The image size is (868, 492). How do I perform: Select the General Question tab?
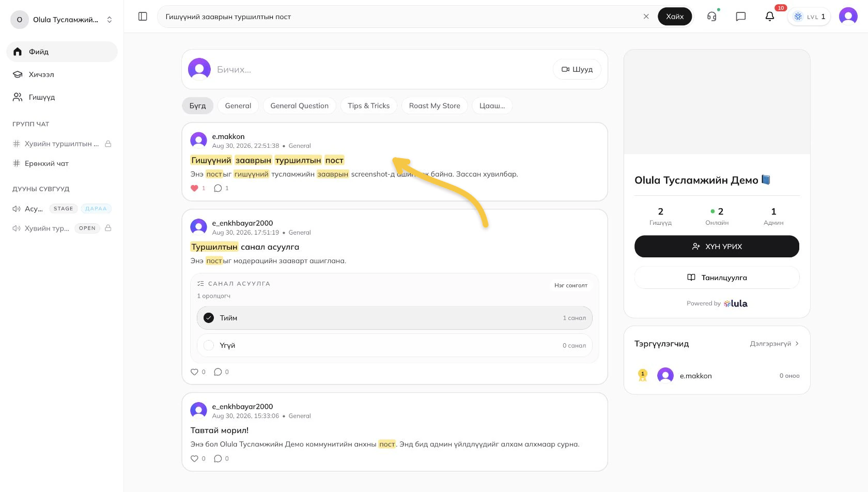(x=300, y=105)
